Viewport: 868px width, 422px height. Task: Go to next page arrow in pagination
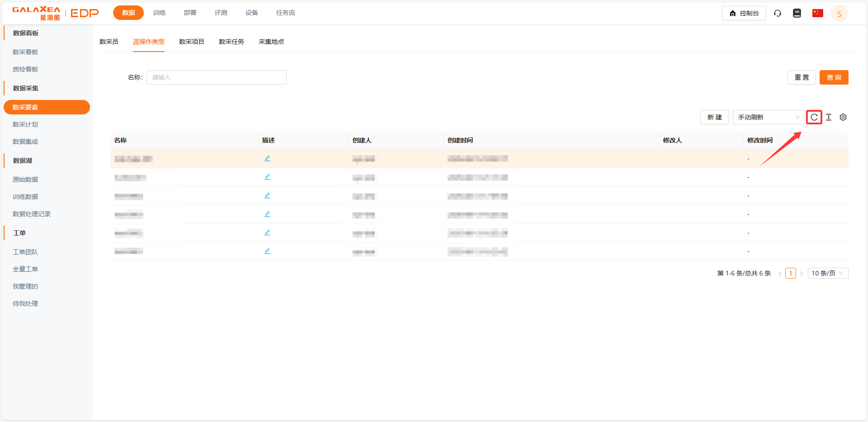[802, 274]
